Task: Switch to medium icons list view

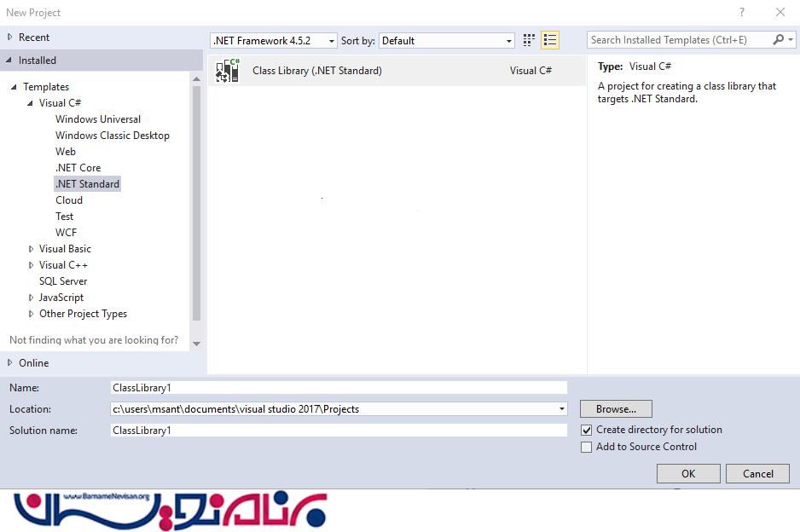Action: point(550,40)
